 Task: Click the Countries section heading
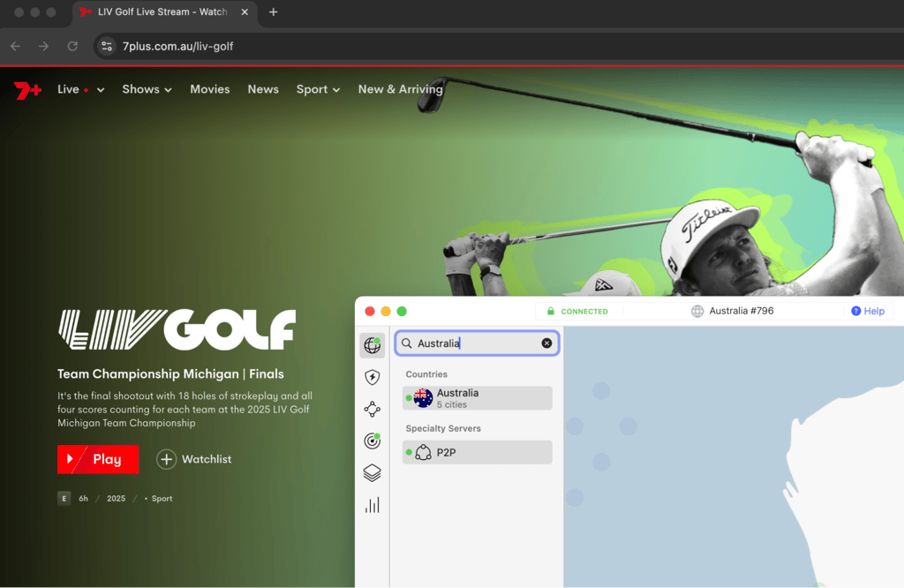point(426,374)
